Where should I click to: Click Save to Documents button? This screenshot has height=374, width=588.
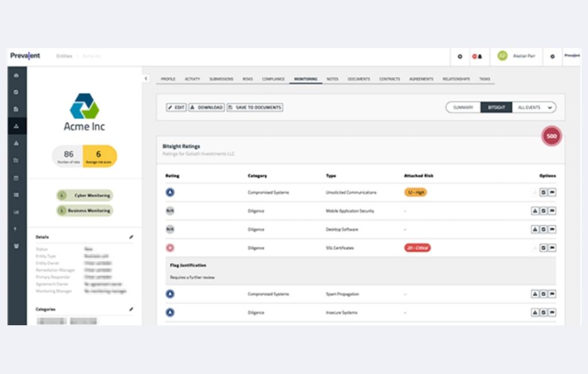coord(255,107)
